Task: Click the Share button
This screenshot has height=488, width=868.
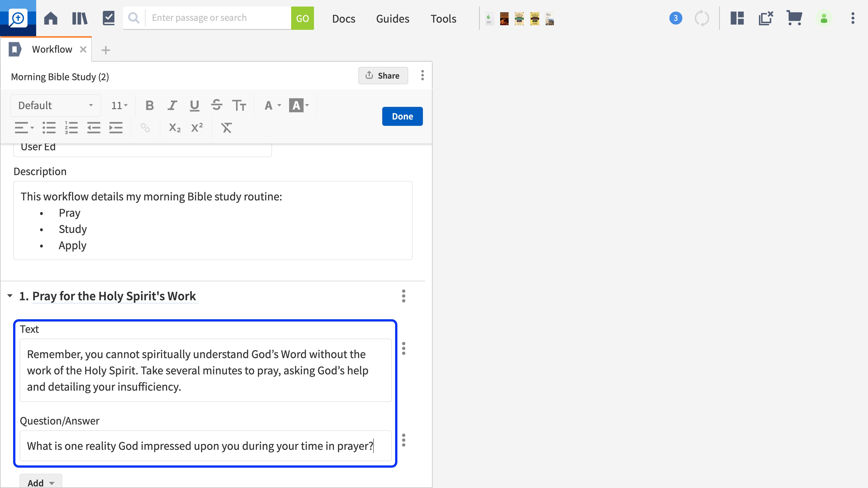Action: pos(383,75)
